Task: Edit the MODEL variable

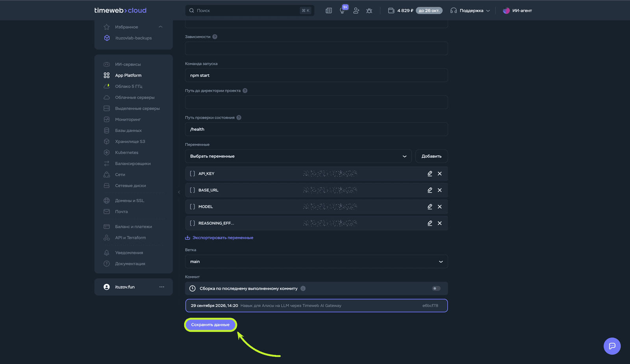Action: pyautogui.click(x=430, y=207)
